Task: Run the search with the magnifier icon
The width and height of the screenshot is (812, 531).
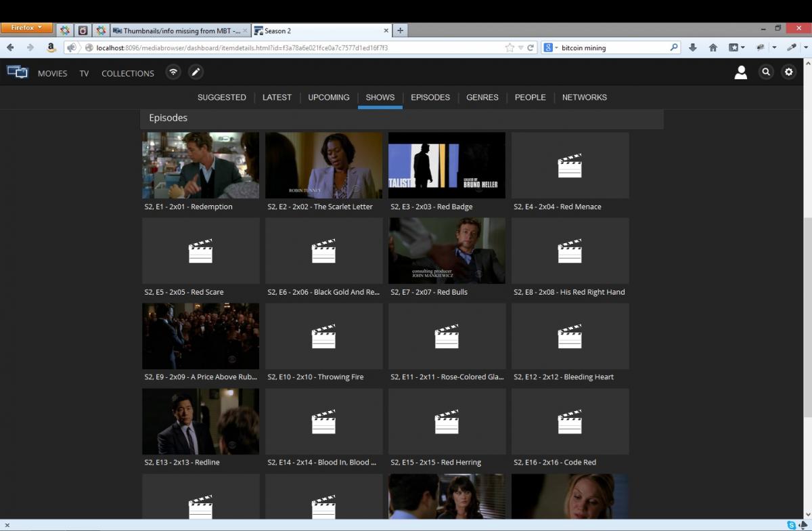Action: click(x=674, y=48)
